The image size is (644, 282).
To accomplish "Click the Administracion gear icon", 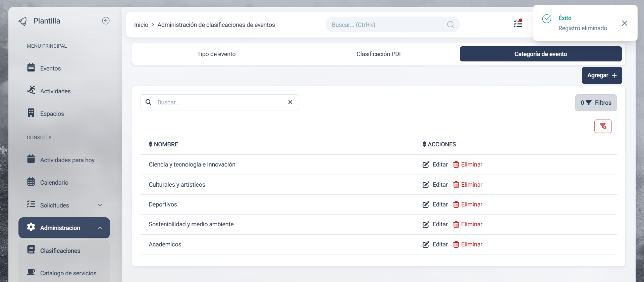I will tap(31, 227).
